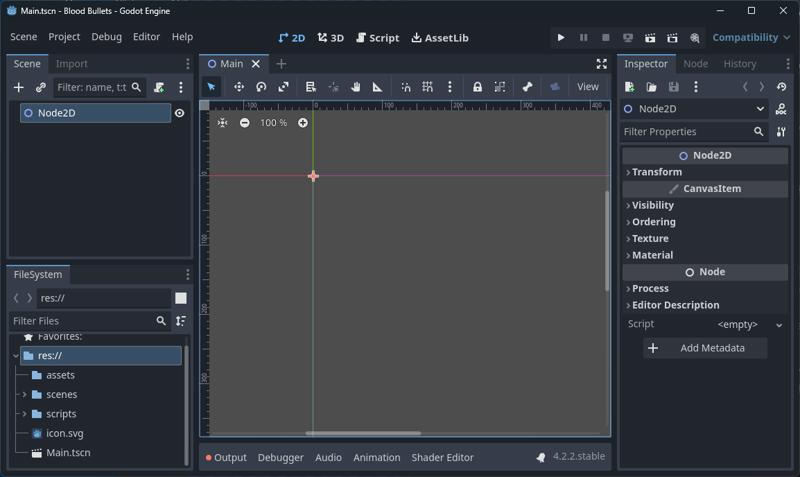Click the horizontal canvas scrollbar
Image resolution: width=800 pixels, height=477 pixels.
pos(363,433)
